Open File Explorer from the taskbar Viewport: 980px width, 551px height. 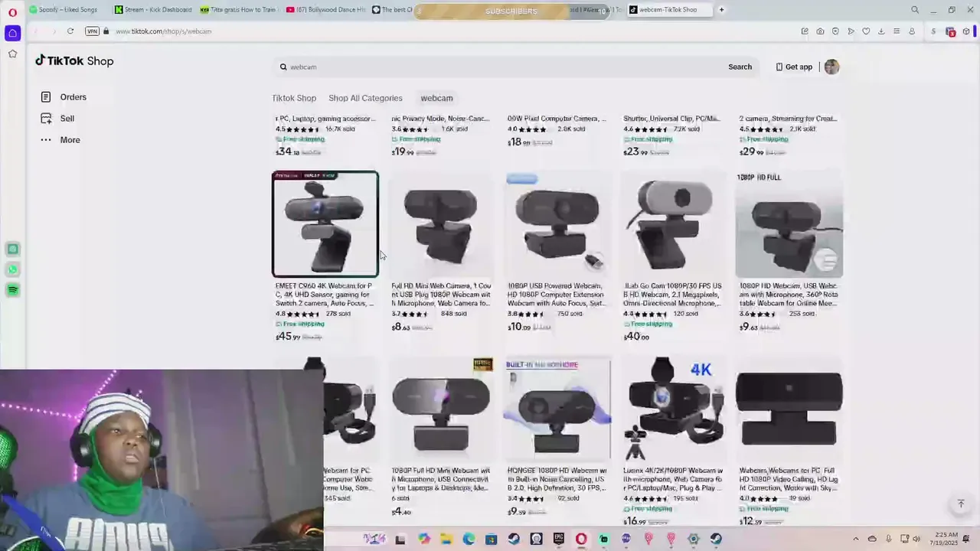pyautogui.click(x=446, y=540)
